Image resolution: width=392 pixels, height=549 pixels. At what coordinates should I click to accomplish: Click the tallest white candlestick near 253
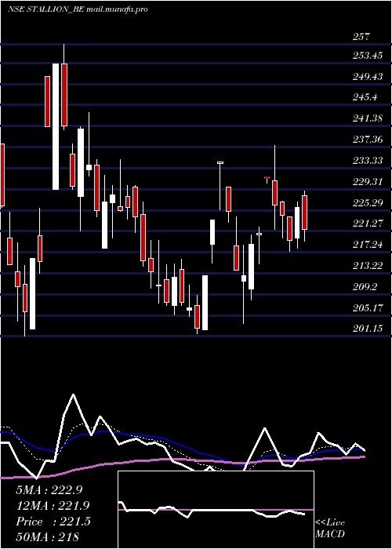[56, 126]
